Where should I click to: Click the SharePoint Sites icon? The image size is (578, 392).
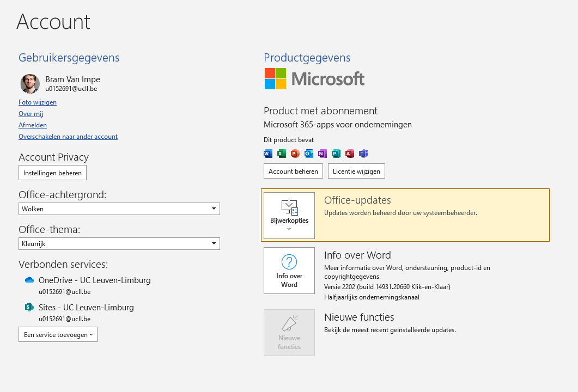pyautogui.click(x=29, y=308)
